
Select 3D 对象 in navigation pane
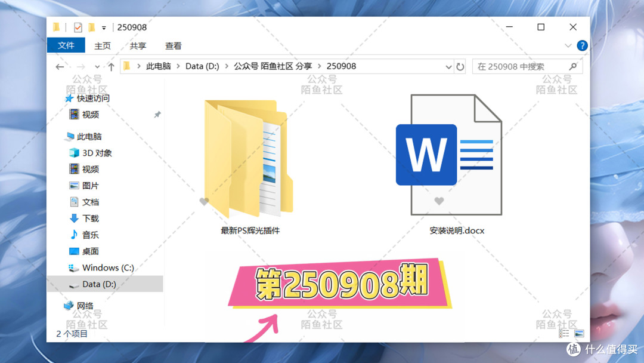click(x=97, y=153)
